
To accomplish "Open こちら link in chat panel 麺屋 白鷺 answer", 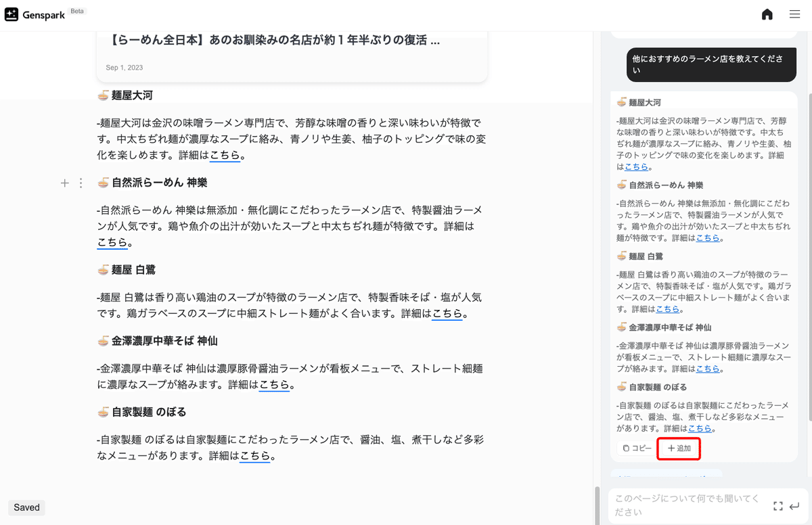I will [x=668, y=309].
